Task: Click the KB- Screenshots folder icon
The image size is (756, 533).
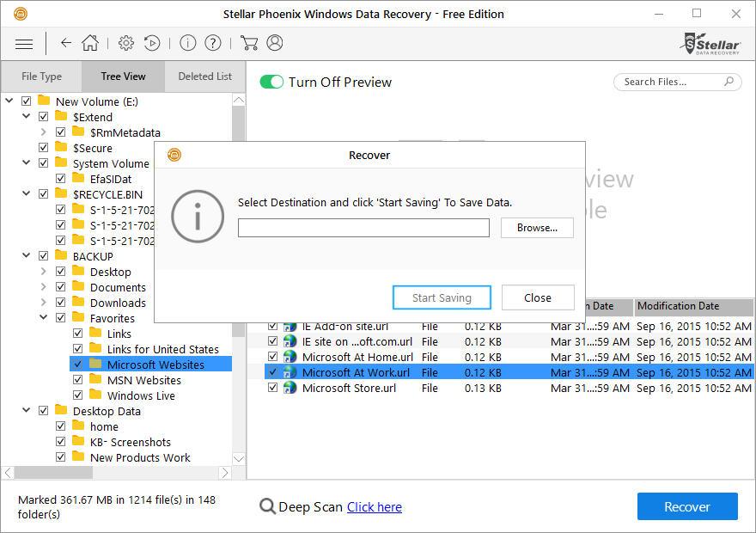Action: (78, 441)
